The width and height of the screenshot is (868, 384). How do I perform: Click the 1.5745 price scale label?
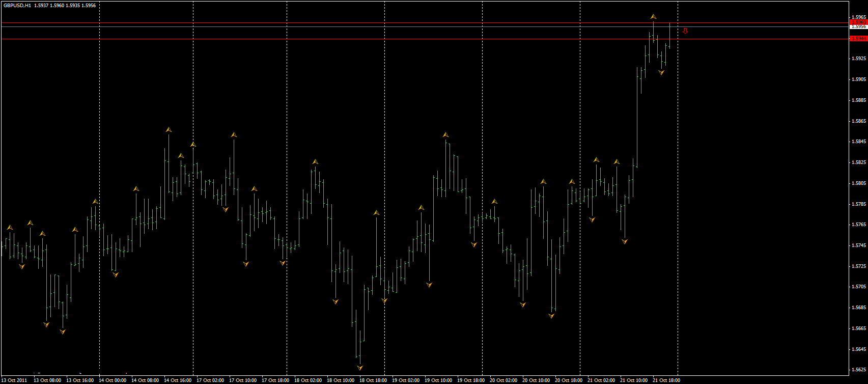pyautogui.click(x=858, y=245)
